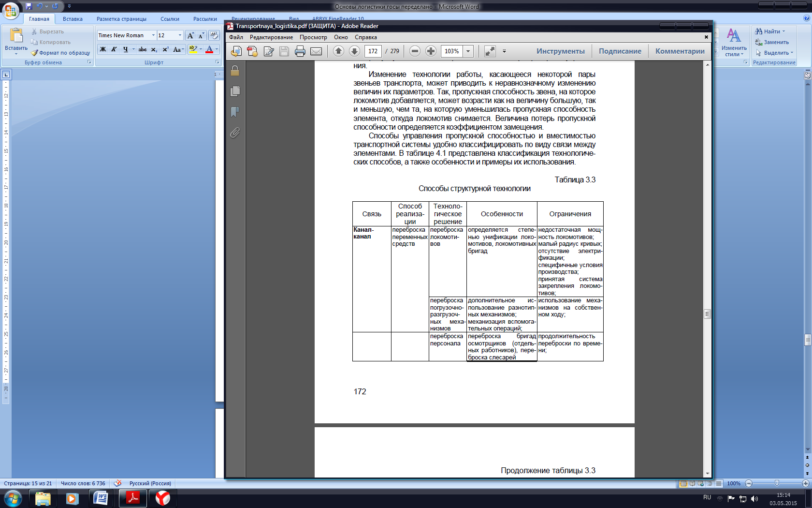Toggle bold (Ж) in Word
The height and width of the screenshot is (508, 812).
(x=103, y=49)
